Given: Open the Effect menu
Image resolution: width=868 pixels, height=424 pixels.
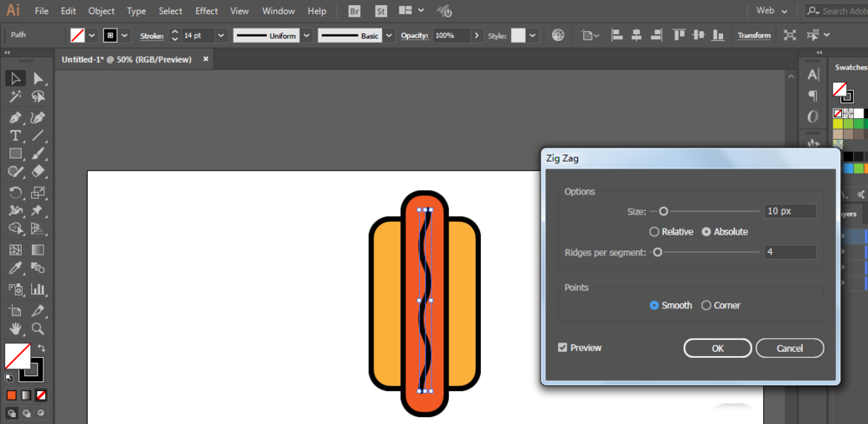Looking at the screenshot, I should [x=207, y=11].
